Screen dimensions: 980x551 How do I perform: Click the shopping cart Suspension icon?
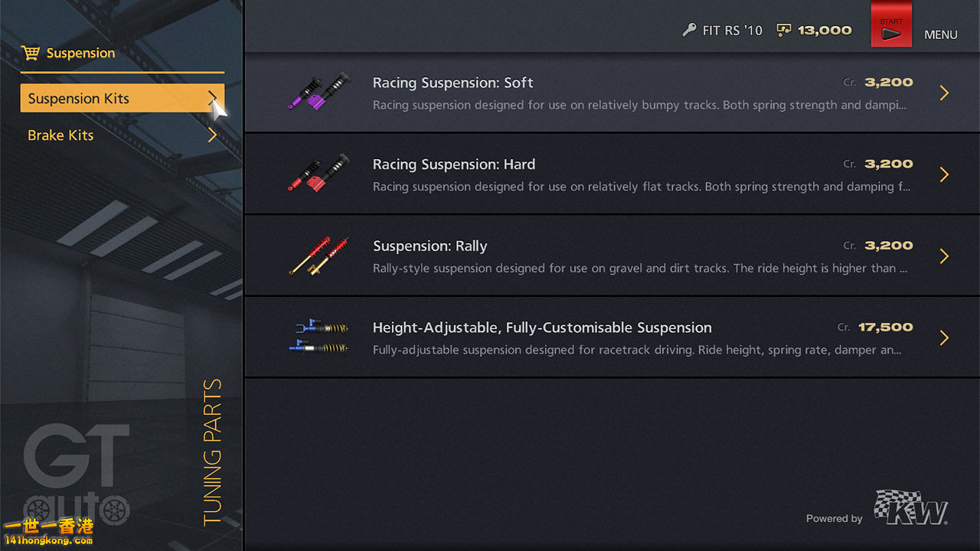(x=31, y=53)
